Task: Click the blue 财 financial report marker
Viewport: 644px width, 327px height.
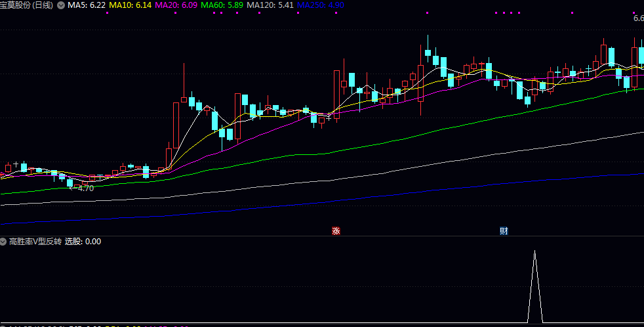Action: [504, 230]
